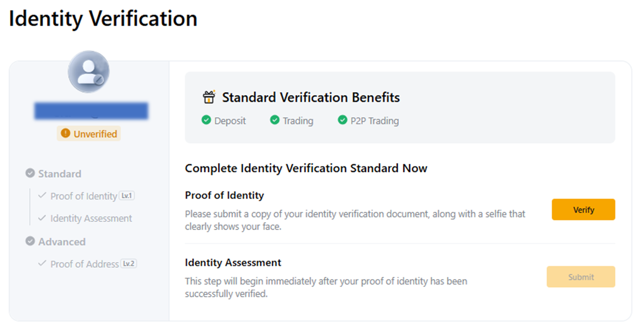Click the P2P Trading green checkmark icon

coord(343,120)
